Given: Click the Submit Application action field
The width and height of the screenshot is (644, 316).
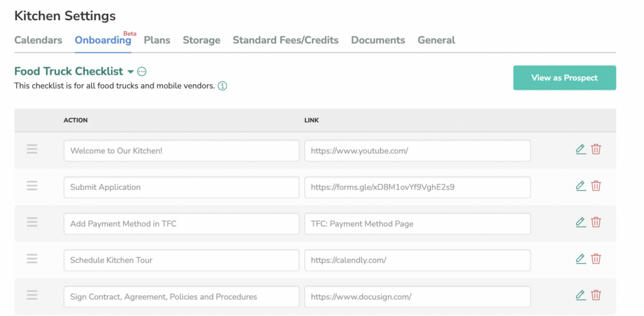Looking at the screenshot, I should pos(181,187).
